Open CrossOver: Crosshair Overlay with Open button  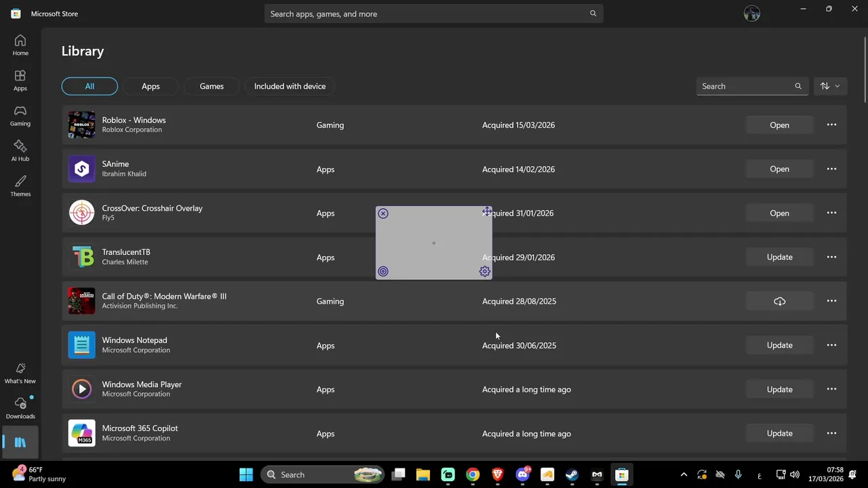[779, 213]
